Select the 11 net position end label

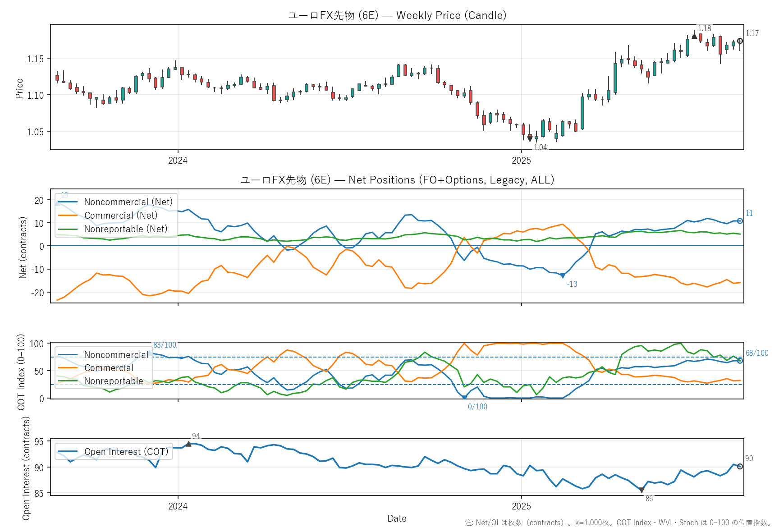point(749,213)
